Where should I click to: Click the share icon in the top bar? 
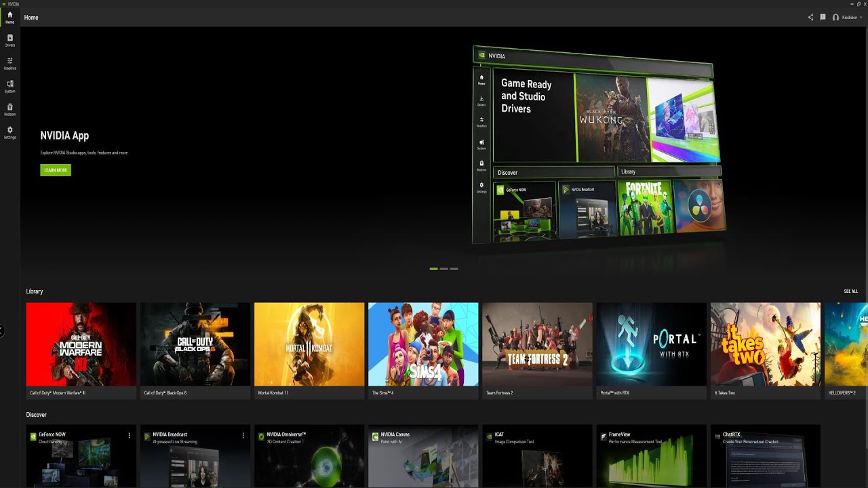[810, 18]
